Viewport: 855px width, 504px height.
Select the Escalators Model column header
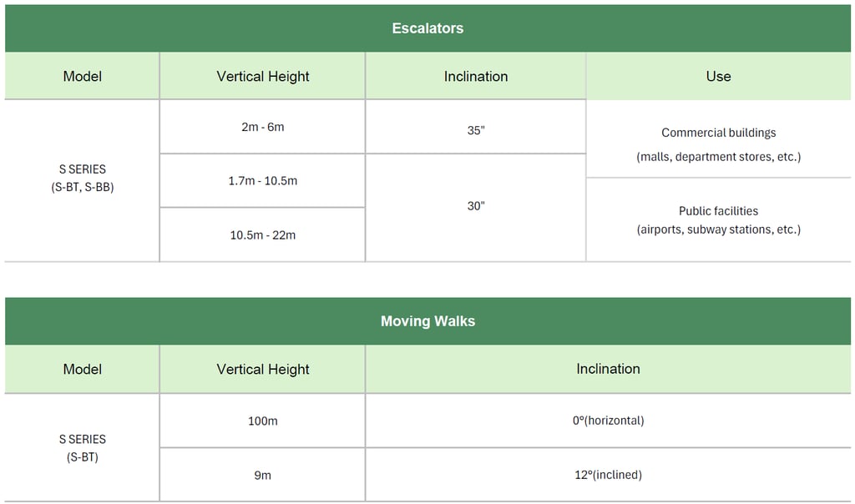(x=82, y=76)
